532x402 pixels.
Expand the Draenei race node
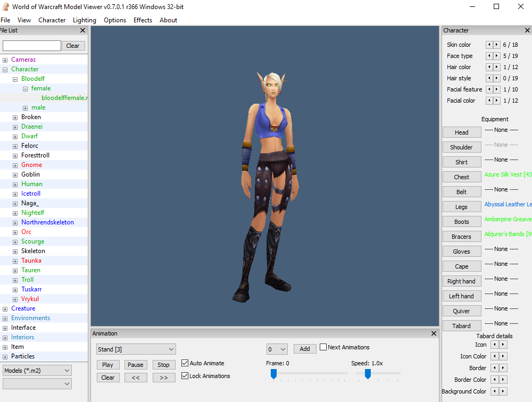click(15, 127)
